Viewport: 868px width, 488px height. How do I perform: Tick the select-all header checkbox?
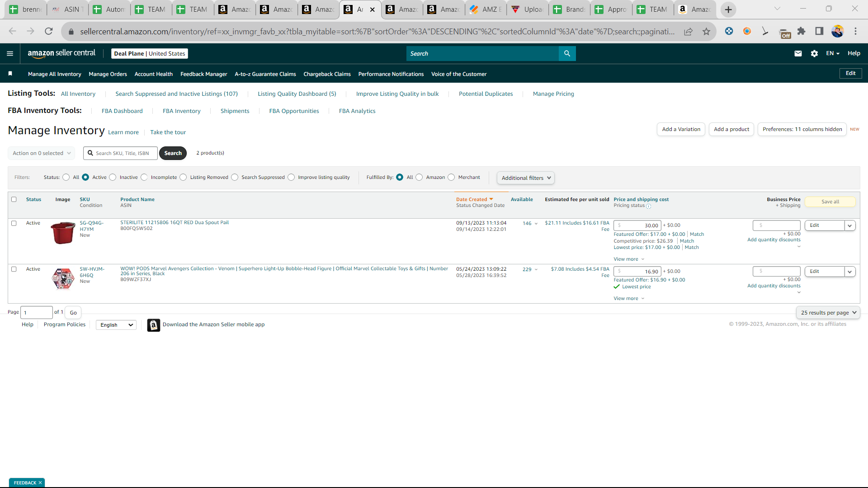14,199
